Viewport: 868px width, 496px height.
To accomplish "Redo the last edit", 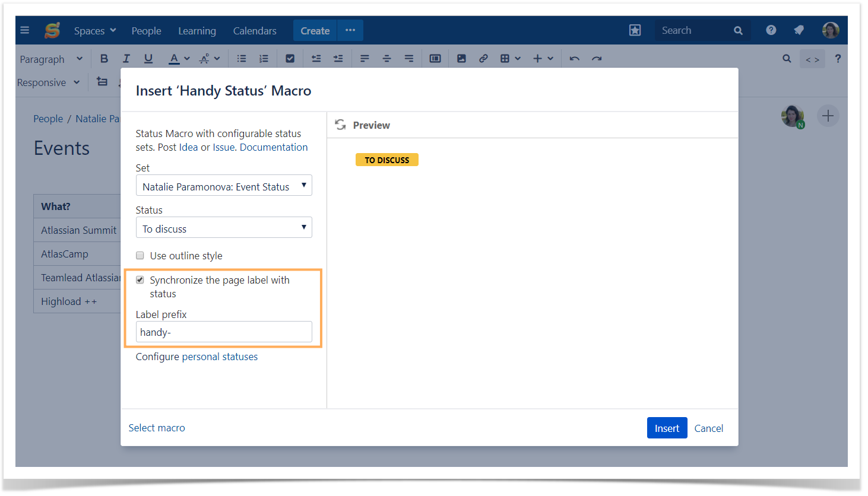I will pos(597,58).
